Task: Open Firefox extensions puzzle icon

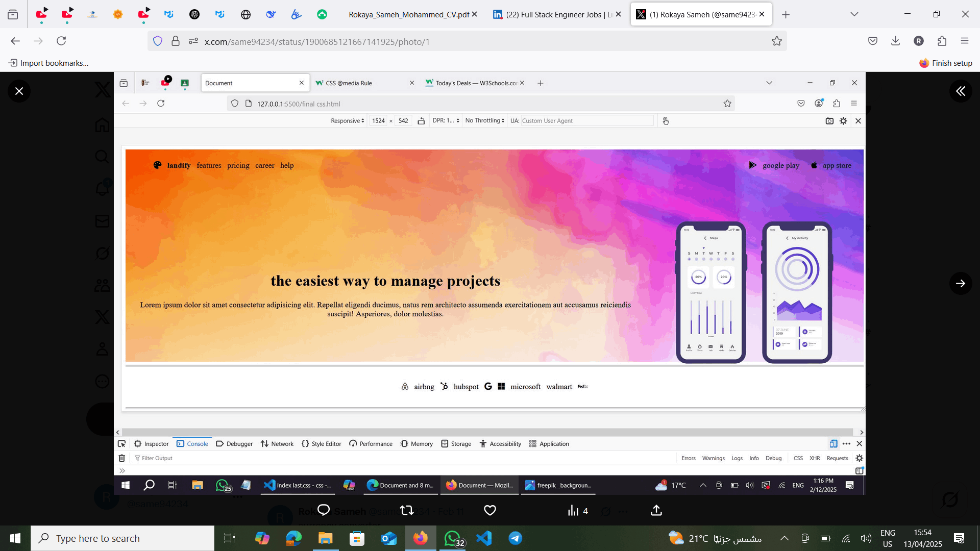Action: 942,41
